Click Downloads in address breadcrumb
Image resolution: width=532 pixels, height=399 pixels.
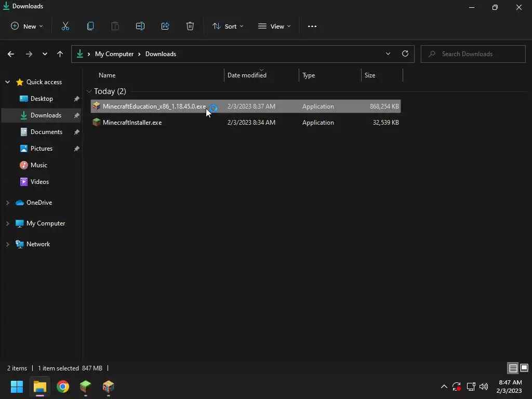pyautogui.click(x=161, y=54)
